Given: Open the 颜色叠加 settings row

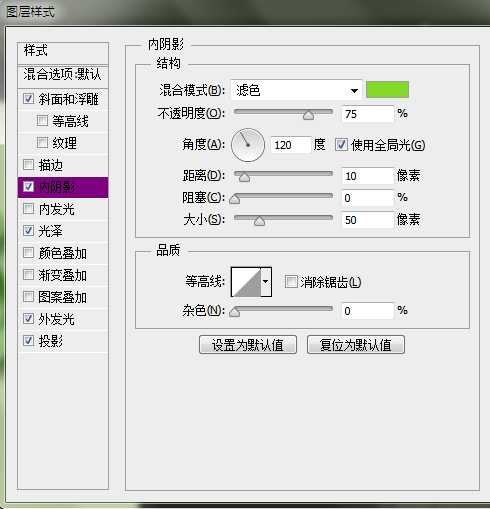Looking at the screenshot, I should [x=62, y=253].
